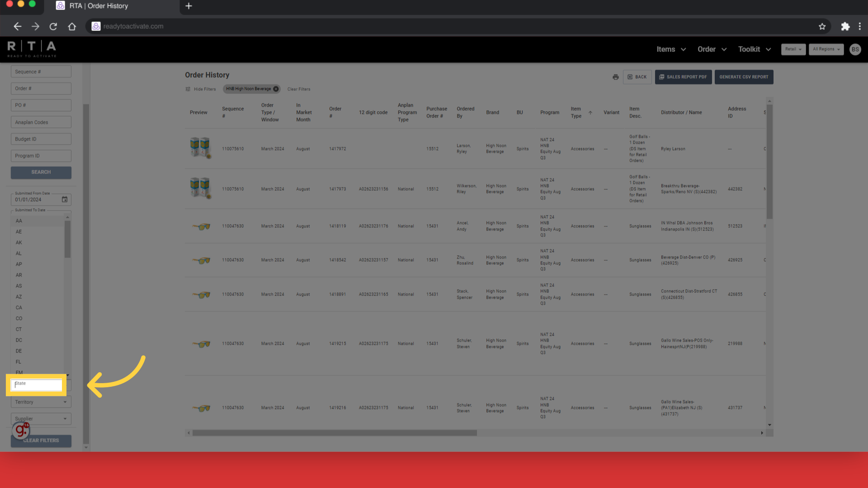
Task: Focus the Budget ID field
Action: point(41,139)
